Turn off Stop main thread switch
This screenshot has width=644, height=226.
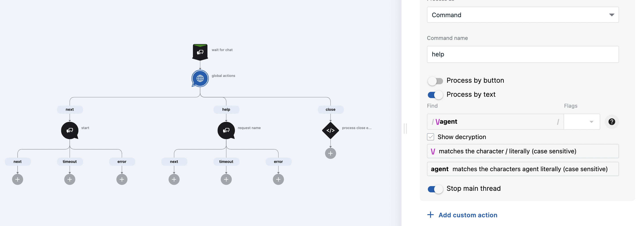click(435, 189)
